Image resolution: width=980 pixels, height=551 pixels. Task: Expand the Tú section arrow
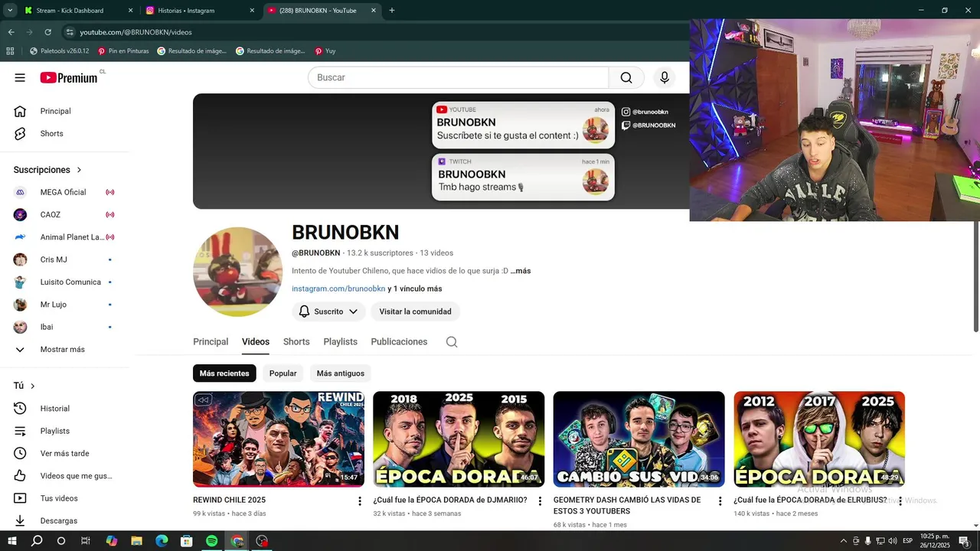(x=33, y=386)
